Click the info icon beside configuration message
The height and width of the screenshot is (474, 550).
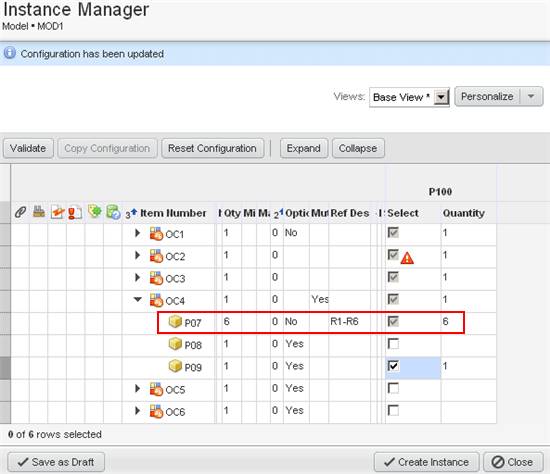(10, 53)
